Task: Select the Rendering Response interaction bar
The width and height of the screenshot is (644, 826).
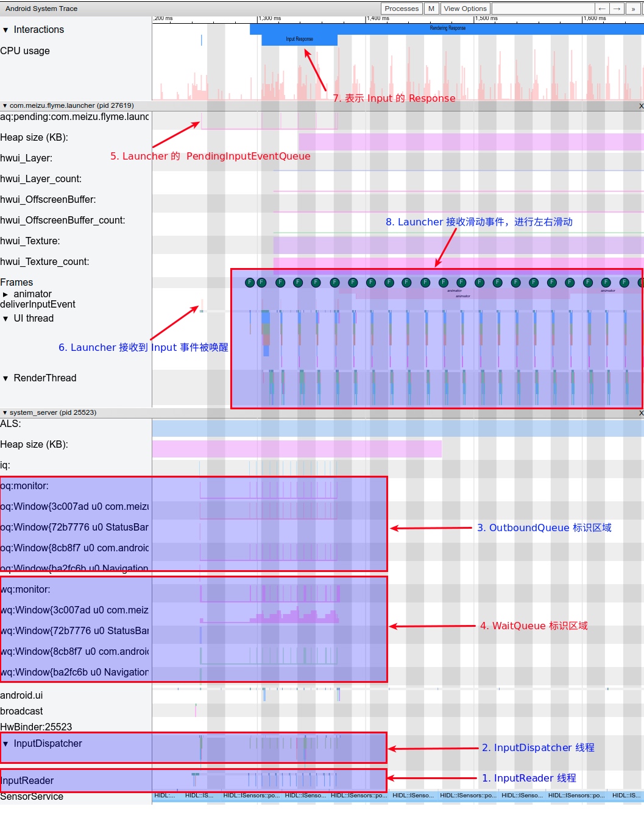Action: (x=447, y=28)
